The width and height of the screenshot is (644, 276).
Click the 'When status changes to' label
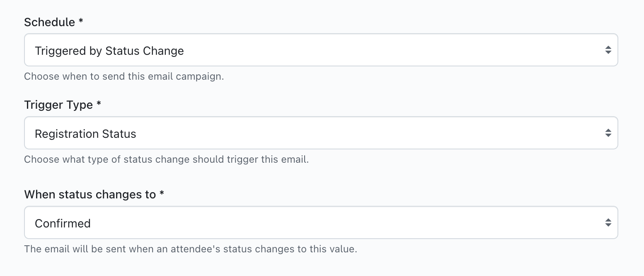(90, 194)
